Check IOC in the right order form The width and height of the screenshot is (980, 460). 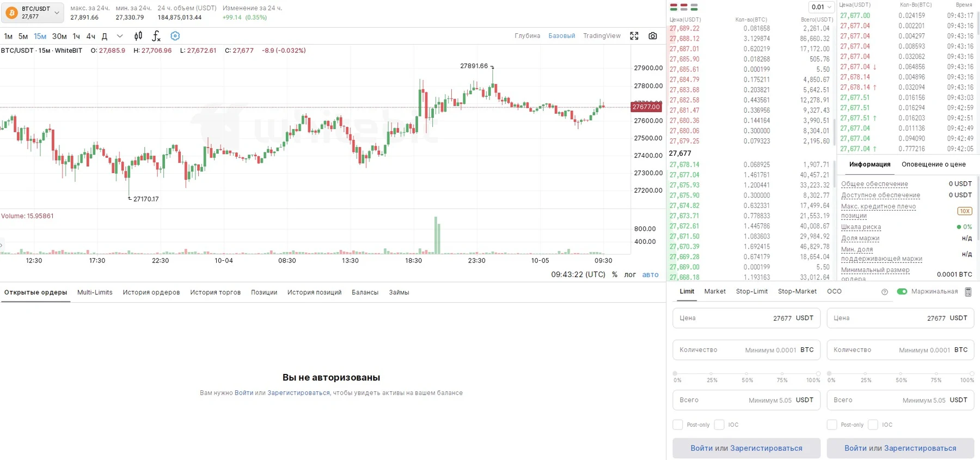pyautogui.click(x=873, y=425)
